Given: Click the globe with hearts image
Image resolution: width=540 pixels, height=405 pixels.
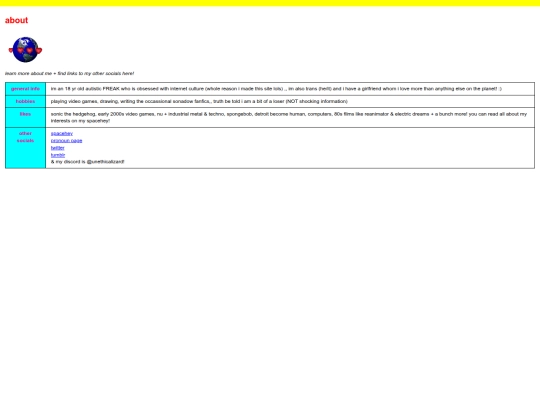Looking at the screenshot, I should (25, 50).
